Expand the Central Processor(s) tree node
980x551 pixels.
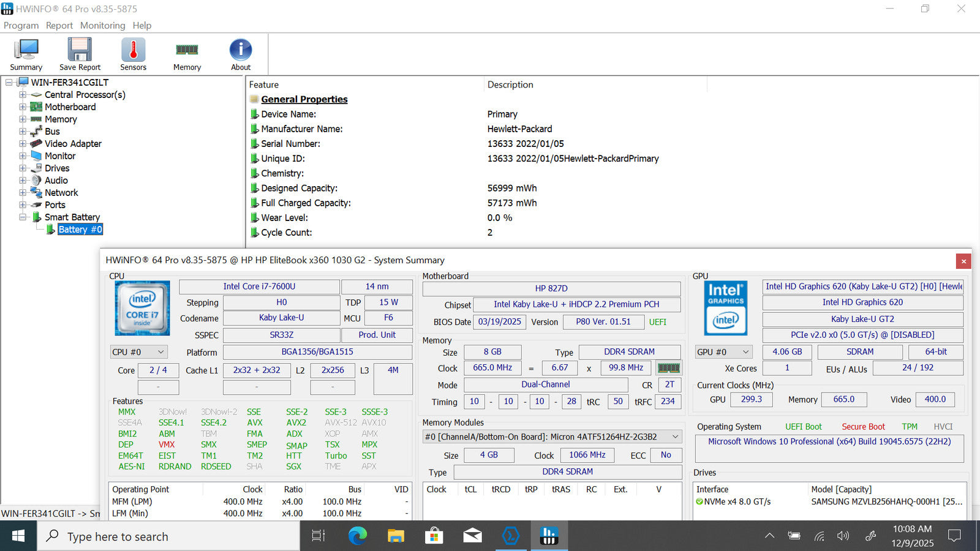coord(23,95)
